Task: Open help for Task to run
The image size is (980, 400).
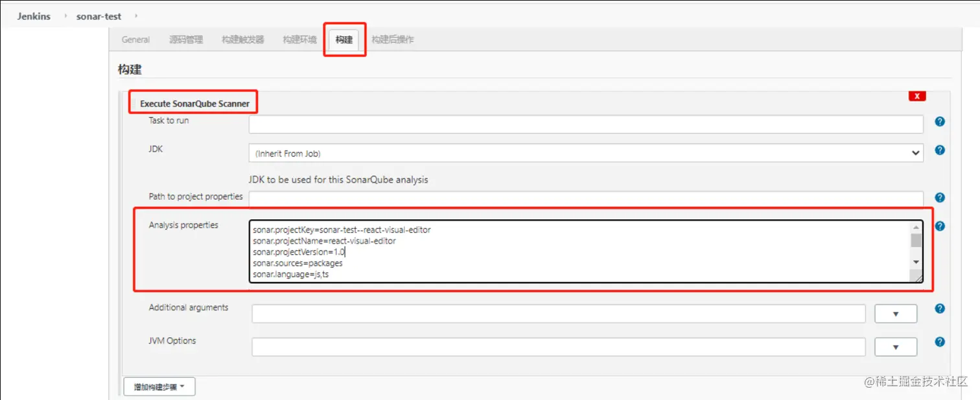Action: (940, 121)
